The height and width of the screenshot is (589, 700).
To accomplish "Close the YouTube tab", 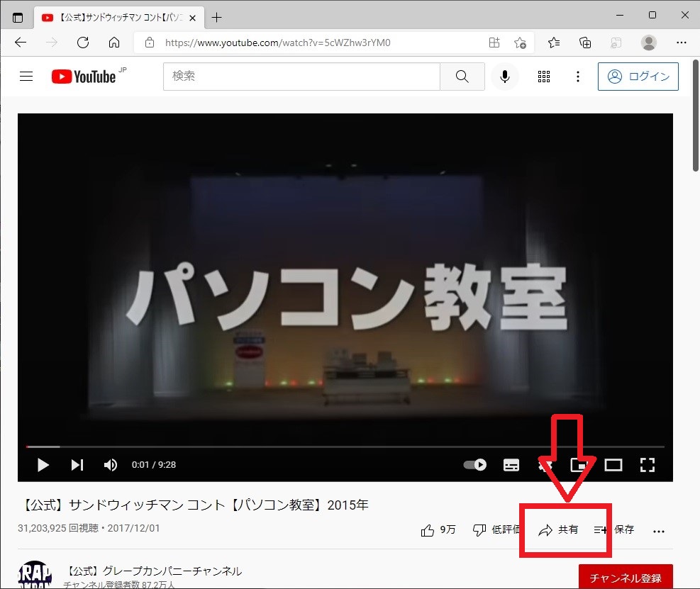I will pyautogui.click(x=192, y=18).
